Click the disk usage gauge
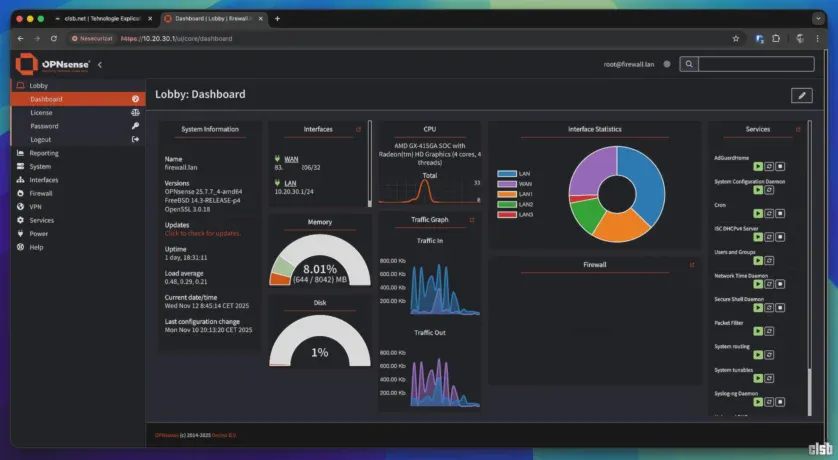Image resolution: width=838 pixels, height=460 pixels. click(x=320, y=341)
